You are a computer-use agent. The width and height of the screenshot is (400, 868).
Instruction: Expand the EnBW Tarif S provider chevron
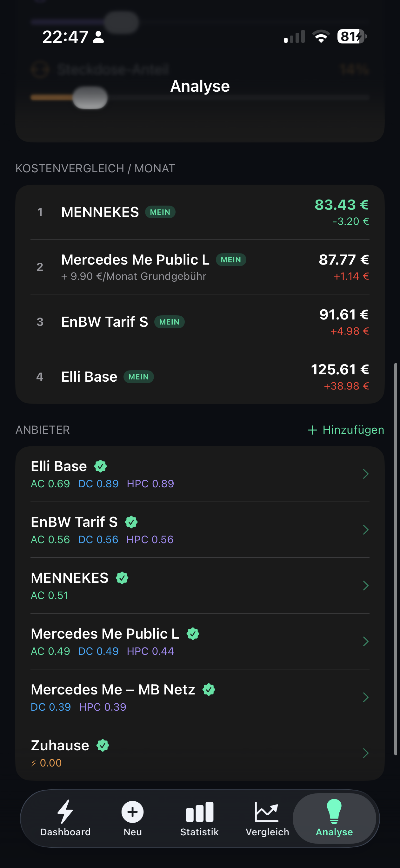click(x=366, y=530)
